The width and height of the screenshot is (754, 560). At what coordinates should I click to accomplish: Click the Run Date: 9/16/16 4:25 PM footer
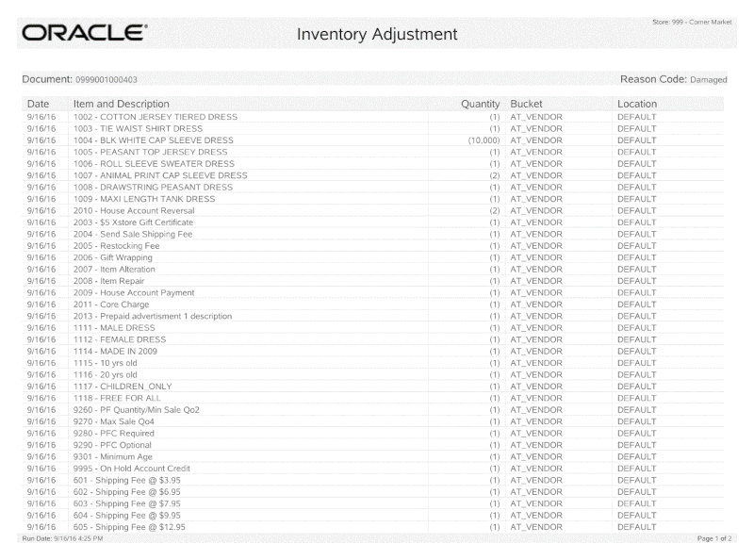click(62, 538)
